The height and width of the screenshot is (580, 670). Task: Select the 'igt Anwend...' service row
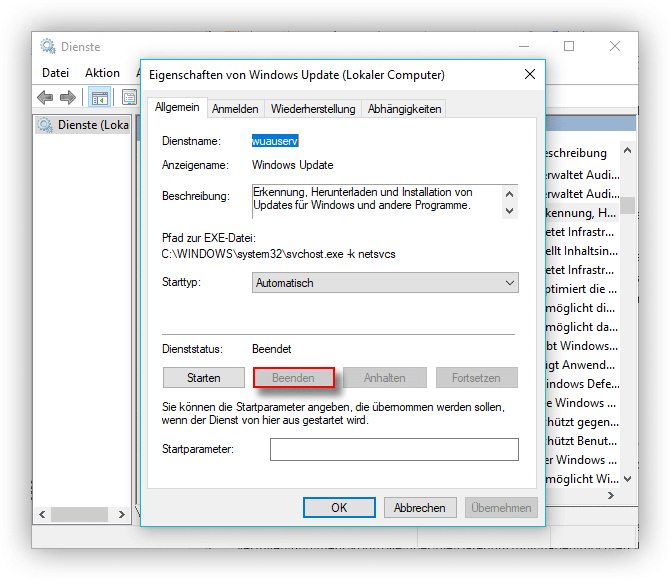(x=582, y=365)
